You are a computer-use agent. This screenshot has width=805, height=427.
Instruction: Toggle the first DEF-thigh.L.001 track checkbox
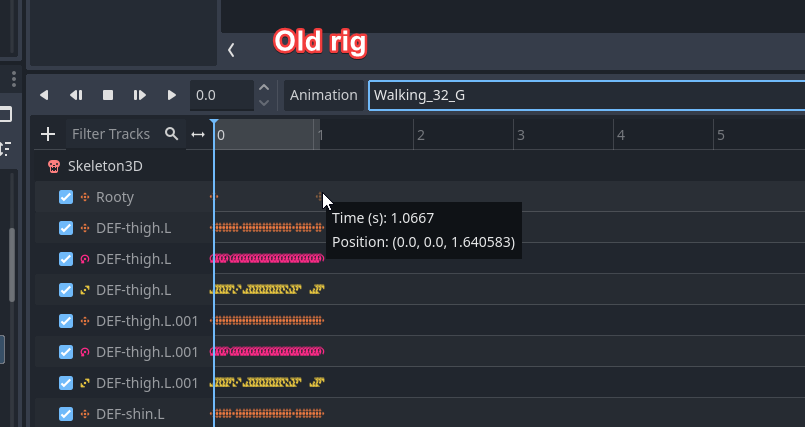[66, 321]
